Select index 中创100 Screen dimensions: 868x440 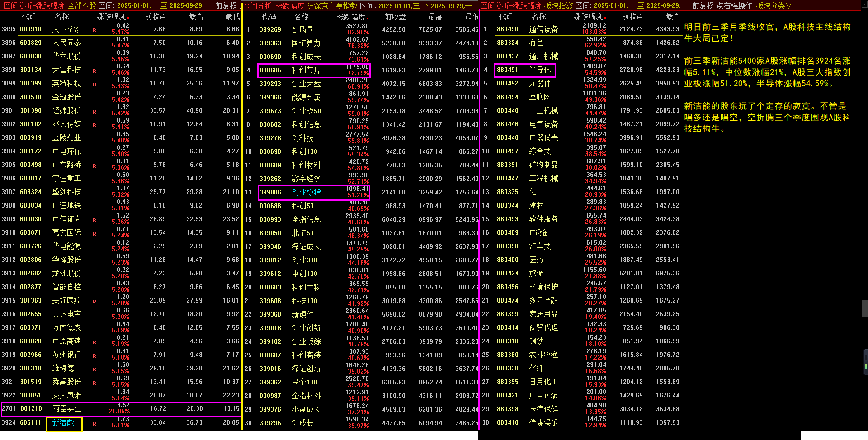[305, 274]
